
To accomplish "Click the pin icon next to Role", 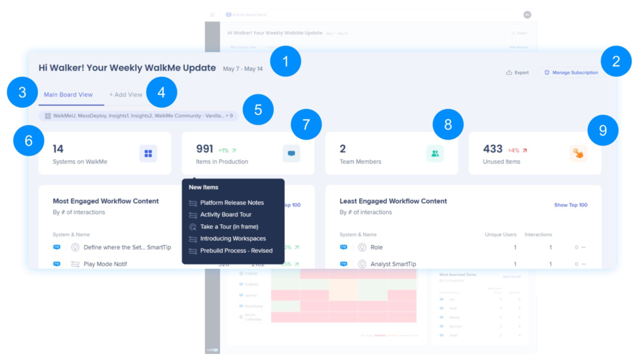I will click(362, 247).
